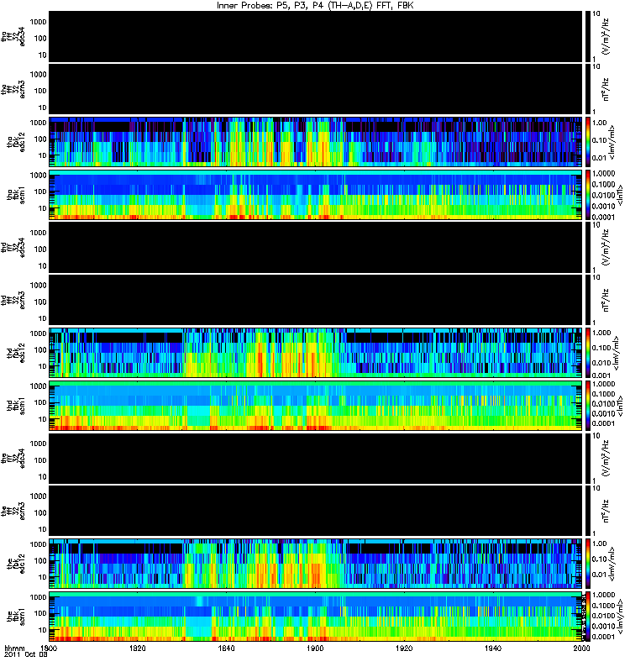630x672 pixels.
Task: Click the <|mV/m|> unit on tha edc12 colorbar
Action: tap(612, 142)
